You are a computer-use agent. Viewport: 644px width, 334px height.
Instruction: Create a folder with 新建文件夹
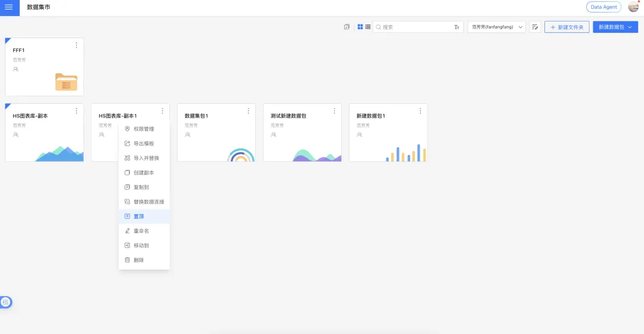567,27
